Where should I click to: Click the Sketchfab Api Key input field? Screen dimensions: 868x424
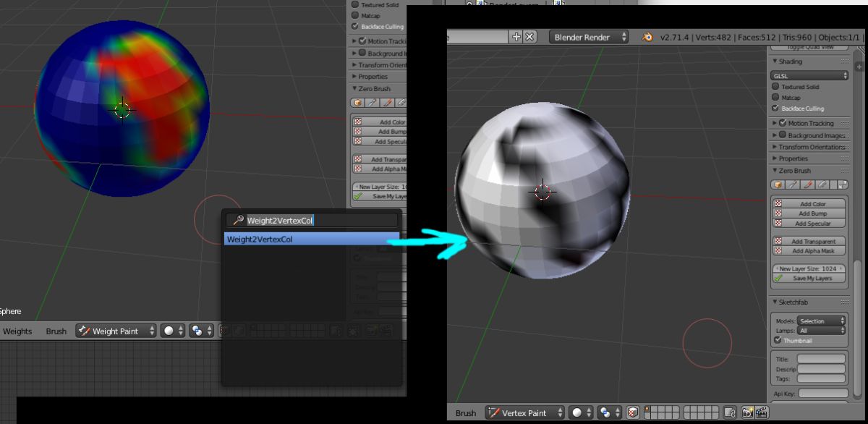823,393
